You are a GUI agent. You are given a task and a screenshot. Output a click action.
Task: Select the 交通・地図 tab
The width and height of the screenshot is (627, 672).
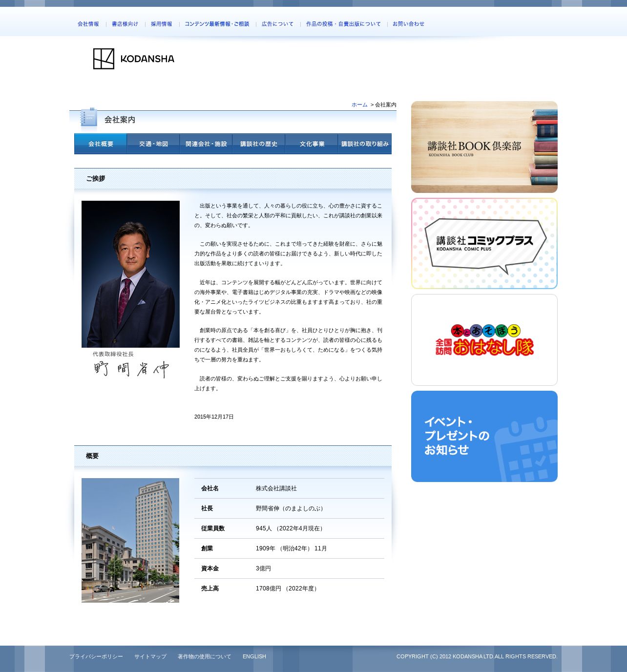(153, 144)
